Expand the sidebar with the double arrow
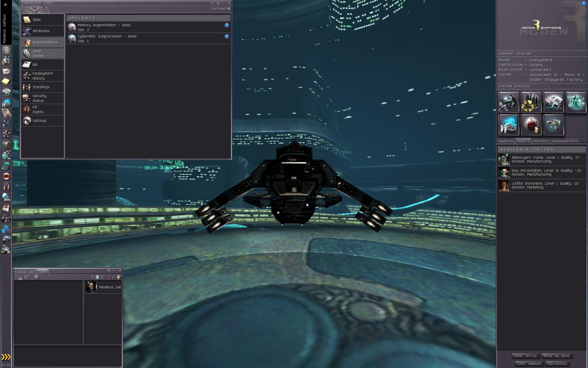 (5, 5)
